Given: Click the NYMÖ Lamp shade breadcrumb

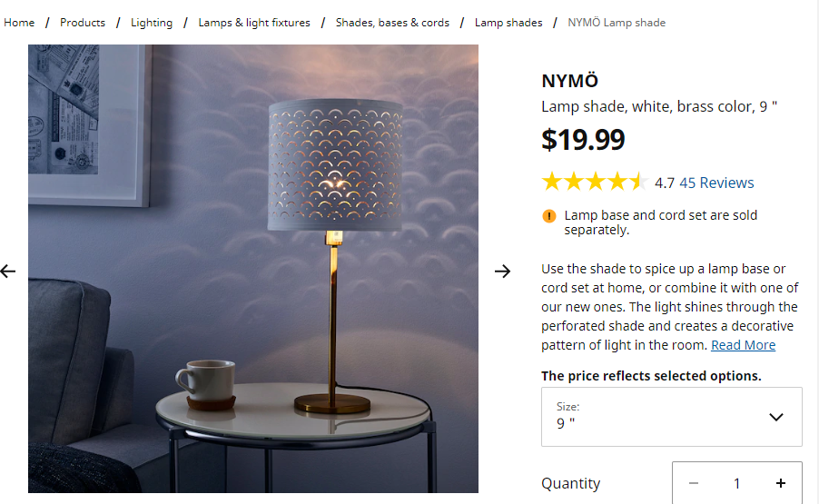Looking at the screenshot, I should coord(617,23).
